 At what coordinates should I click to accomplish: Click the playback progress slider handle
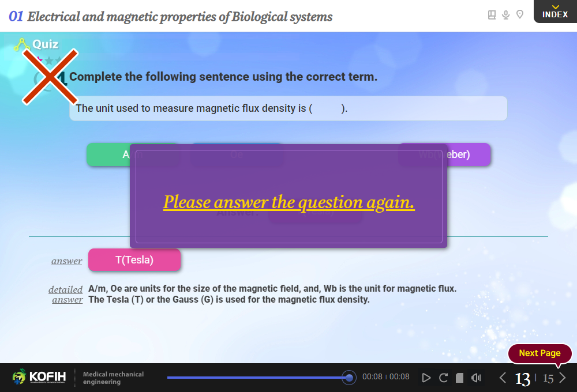coord(349,378)
